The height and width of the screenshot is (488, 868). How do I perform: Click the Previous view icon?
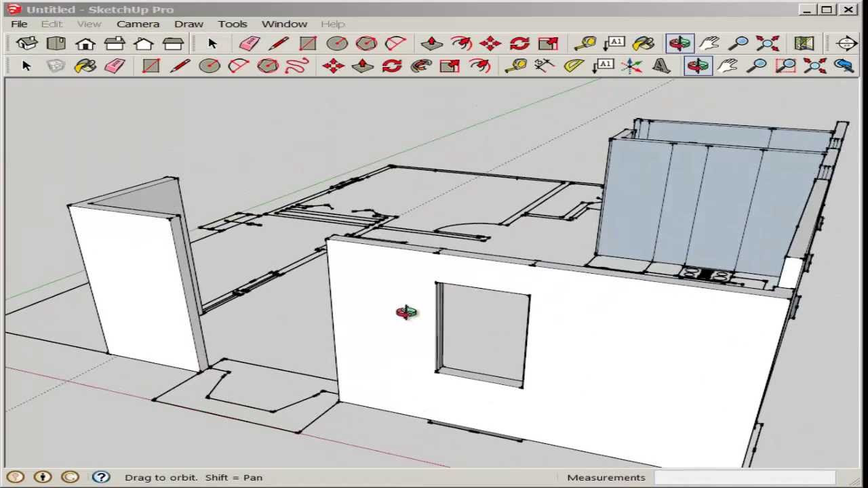844,66
